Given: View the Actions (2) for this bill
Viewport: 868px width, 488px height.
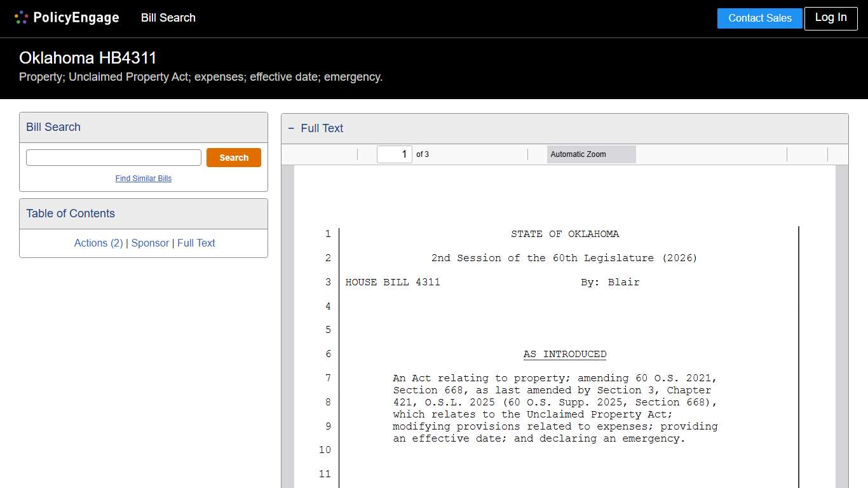Looking at the screenshot, I should point(98,243).
